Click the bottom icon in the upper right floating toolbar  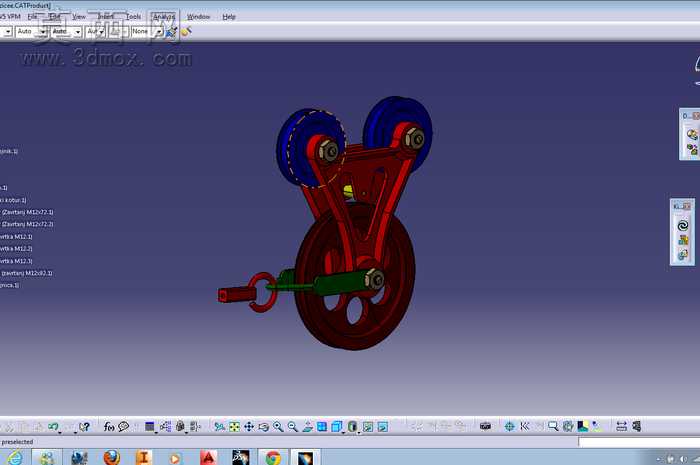tap(692, 149)
